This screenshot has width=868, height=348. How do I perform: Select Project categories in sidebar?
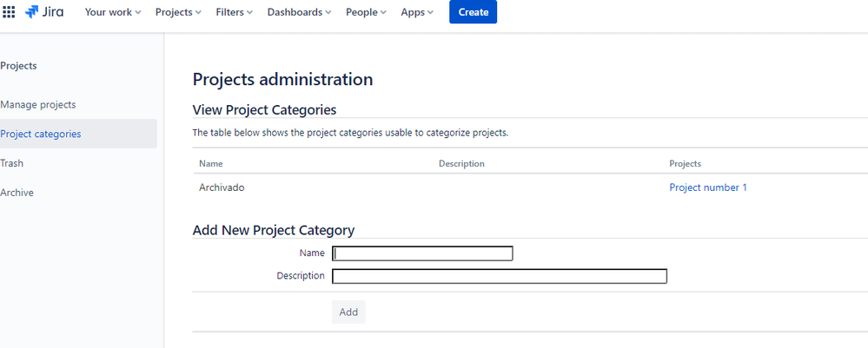(x=41, y=134)
